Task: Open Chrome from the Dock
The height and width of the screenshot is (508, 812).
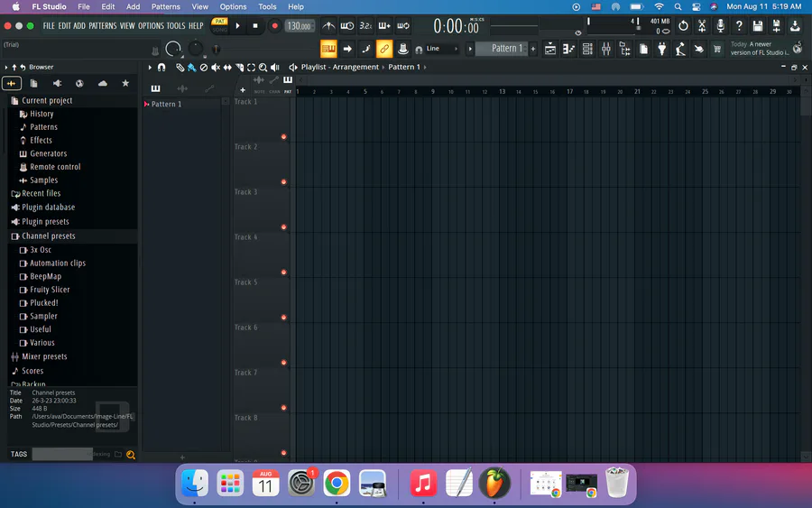Action: (x=337, y=483)
